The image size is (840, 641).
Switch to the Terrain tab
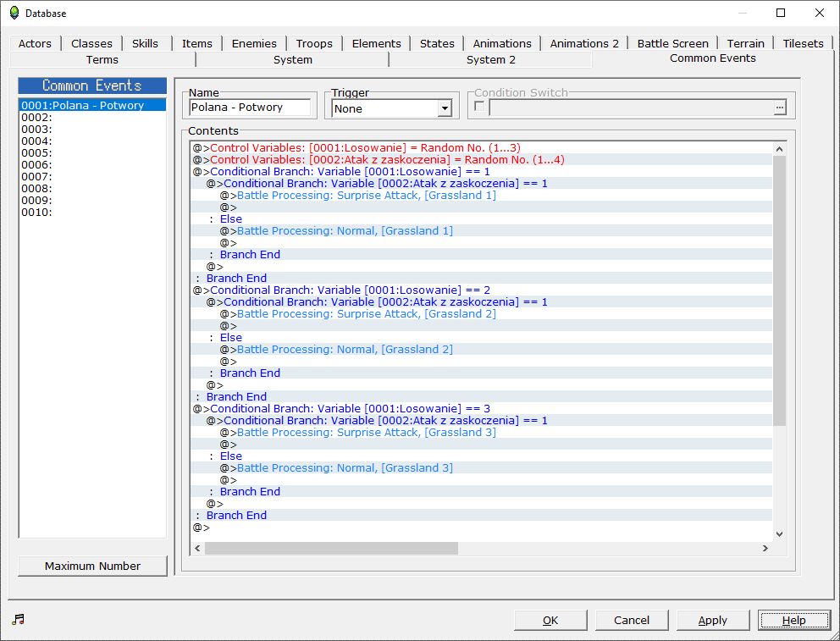click(745, 43)
